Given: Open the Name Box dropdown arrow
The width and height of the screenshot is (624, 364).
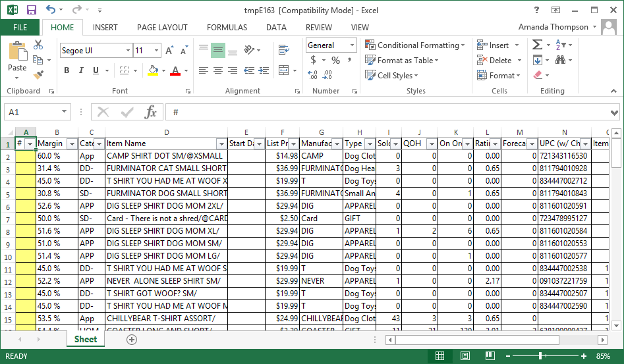Looking at the screenshot, I should click(x=64, y=112).
